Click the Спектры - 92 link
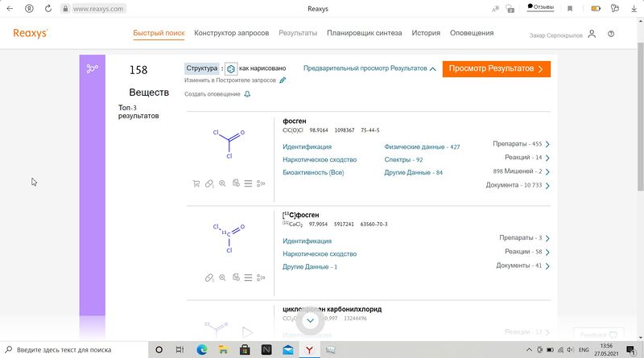Screen dimensions: 644x358 403,160
